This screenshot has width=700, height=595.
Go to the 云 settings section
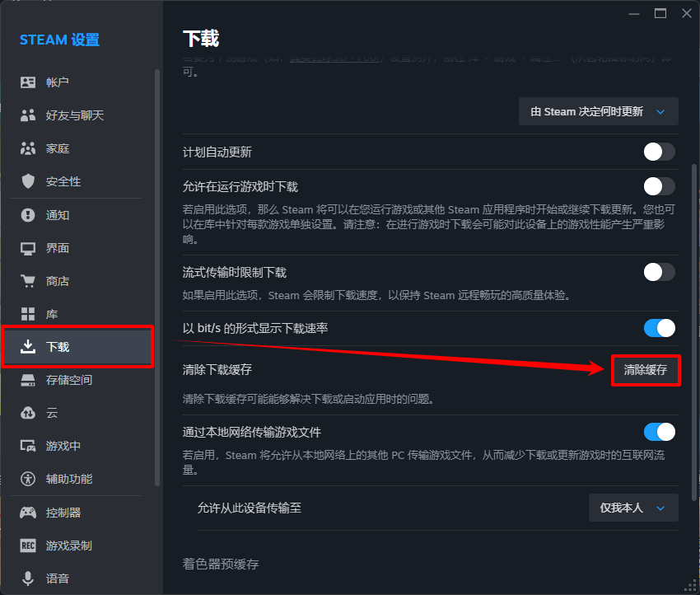[x=77, y=413]
